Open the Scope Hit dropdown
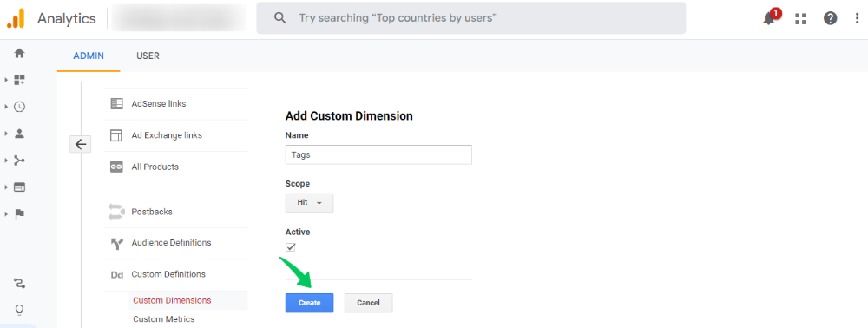The width and height of the screenshot is (868, 328). tap(310, 203)
